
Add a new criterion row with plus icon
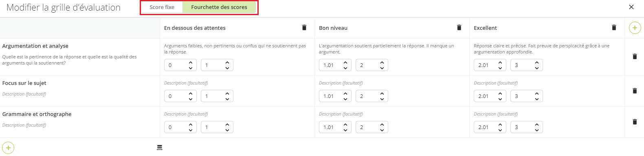[8, 148]
